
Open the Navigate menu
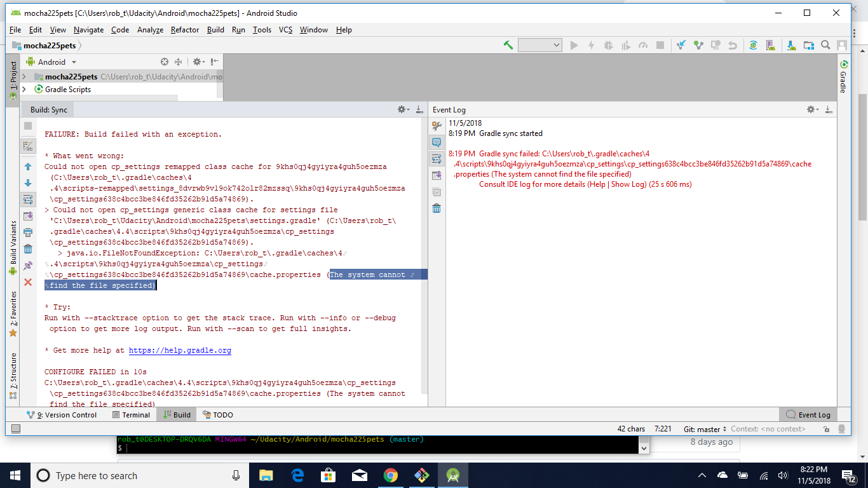click(x=88, y=30)
